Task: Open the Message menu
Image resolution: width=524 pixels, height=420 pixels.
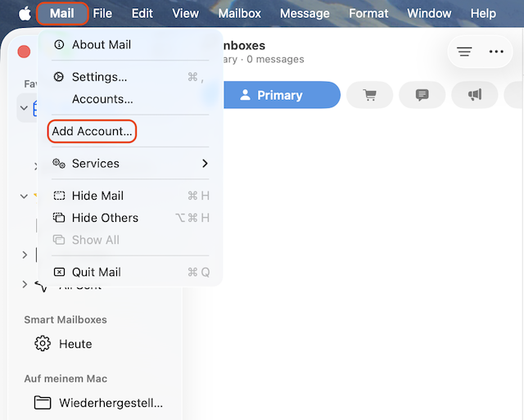Action: 305,13
